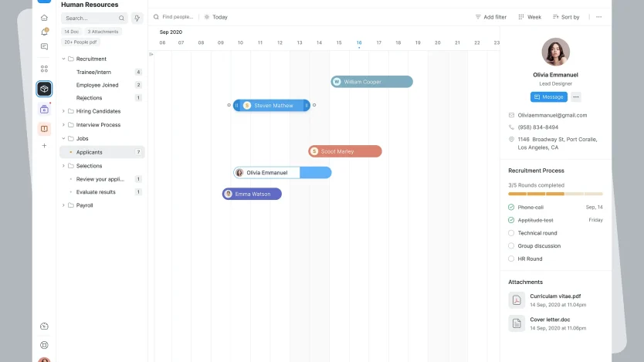Add a new sidebar item with plus
The height and width of the screenshot is (362, 644).
[44, 146]
